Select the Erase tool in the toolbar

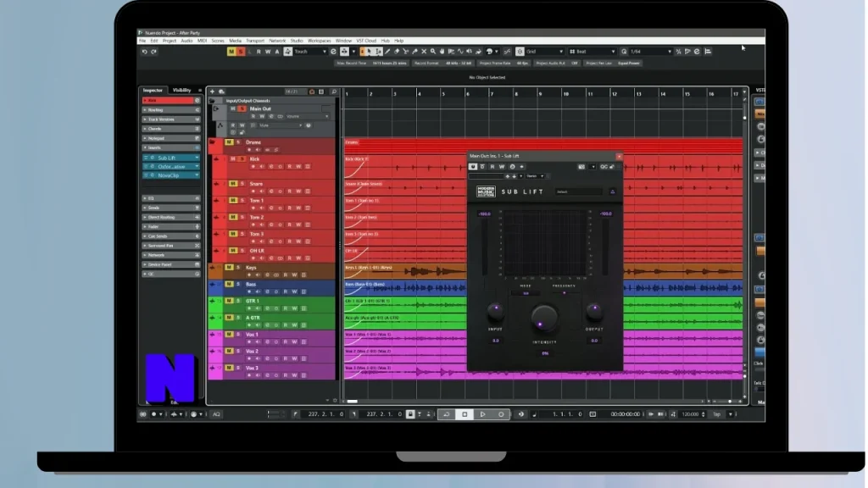pyautogui.click(x=397, y=52)
